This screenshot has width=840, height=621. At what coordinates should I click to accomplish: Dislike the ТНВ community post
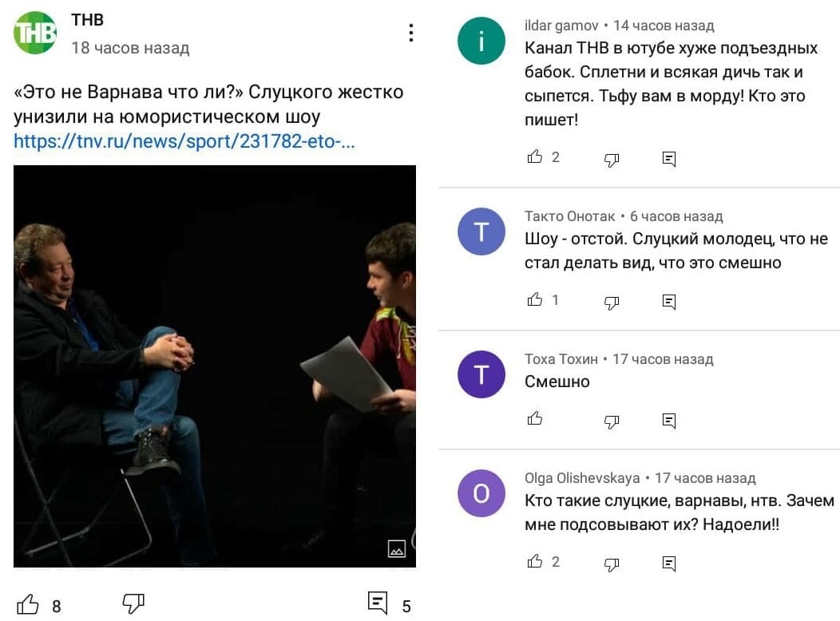tap(133, 604)
